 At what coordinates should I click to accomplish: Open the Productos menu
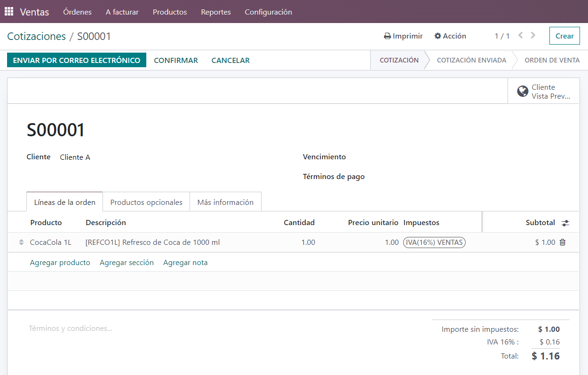[x=170, y=12]
